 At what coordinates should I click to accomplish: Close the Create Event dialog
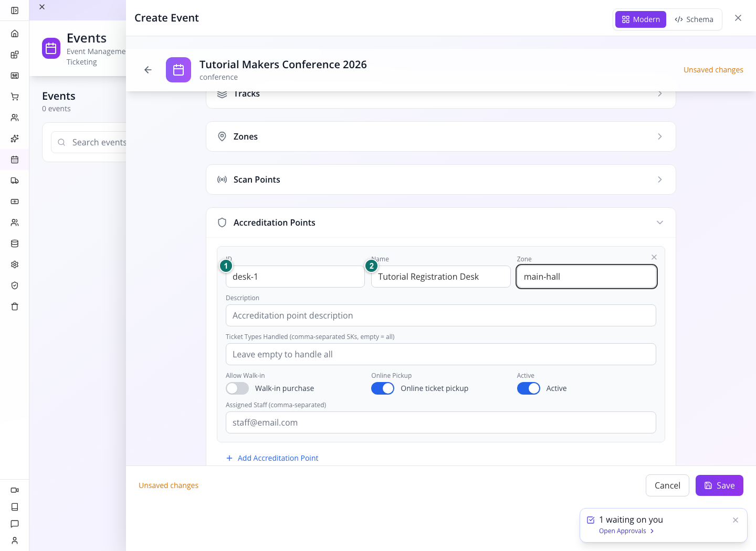(x=738, y=18)
